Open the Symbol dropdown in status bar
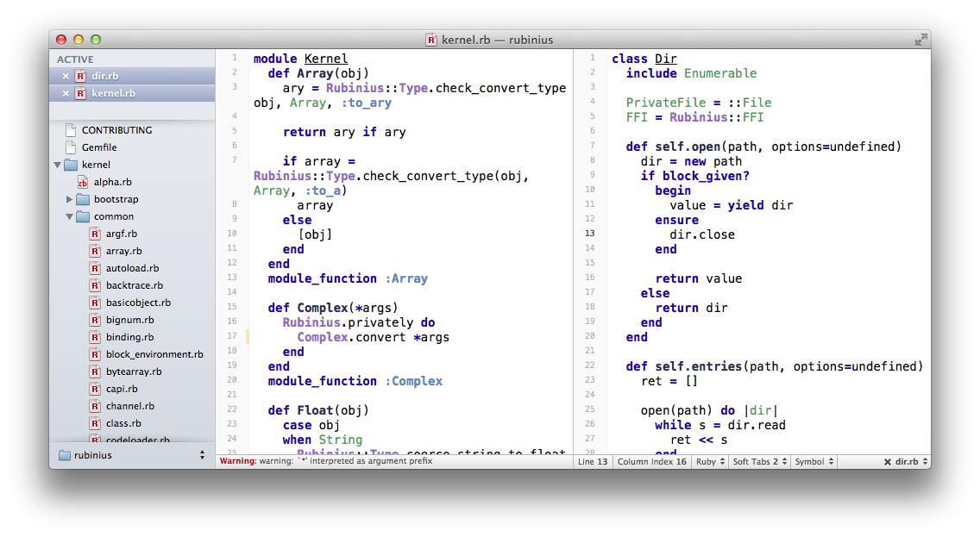980x537 pixels. tap(814, 461)
